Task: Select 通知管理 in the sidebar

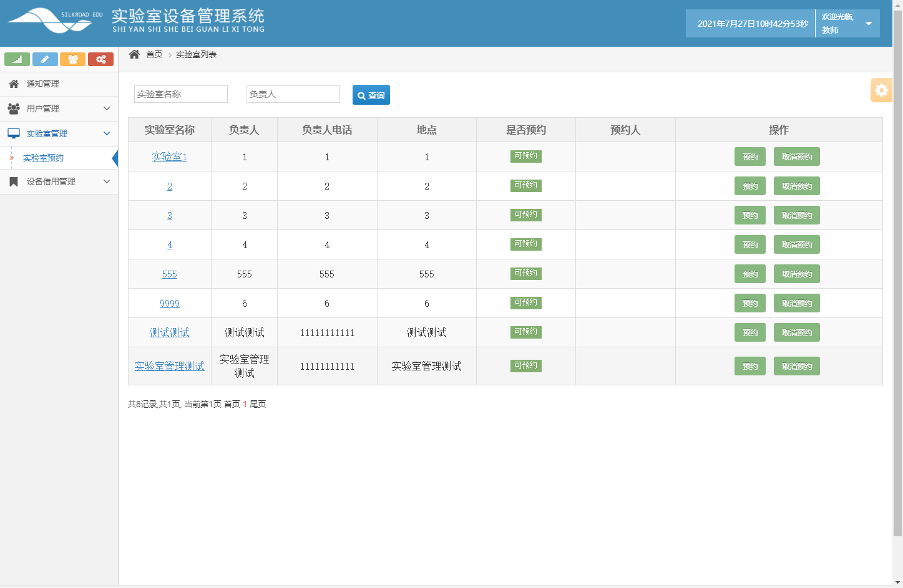Action: point(41,84)
